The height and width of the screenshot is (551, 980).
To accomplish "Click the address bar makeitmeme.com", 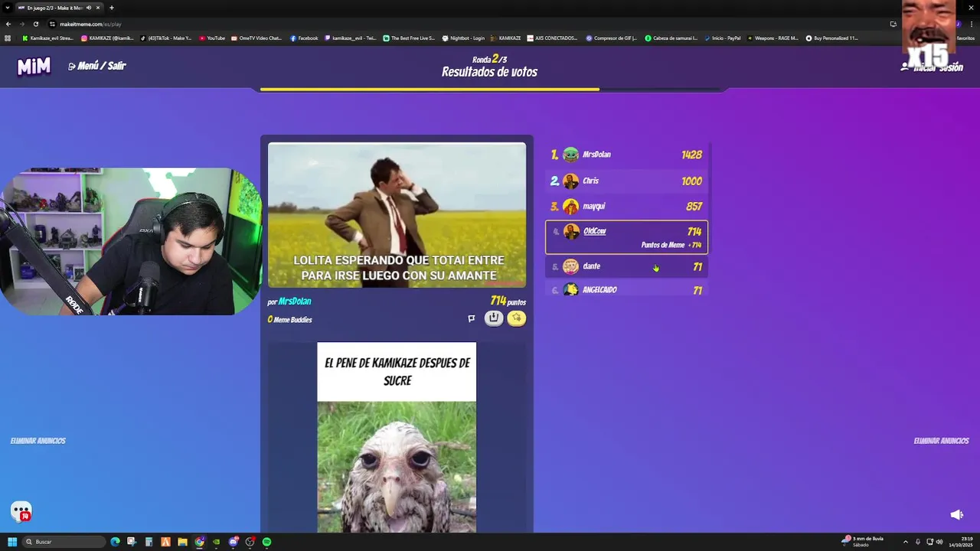I will pos(90,24).
